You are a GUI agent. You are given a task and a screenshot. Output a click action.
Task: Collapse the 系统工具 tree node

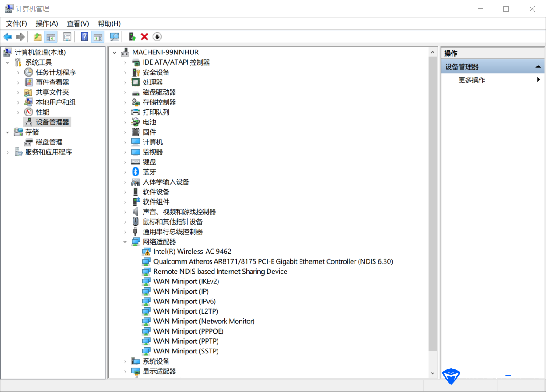click(8, 62)
